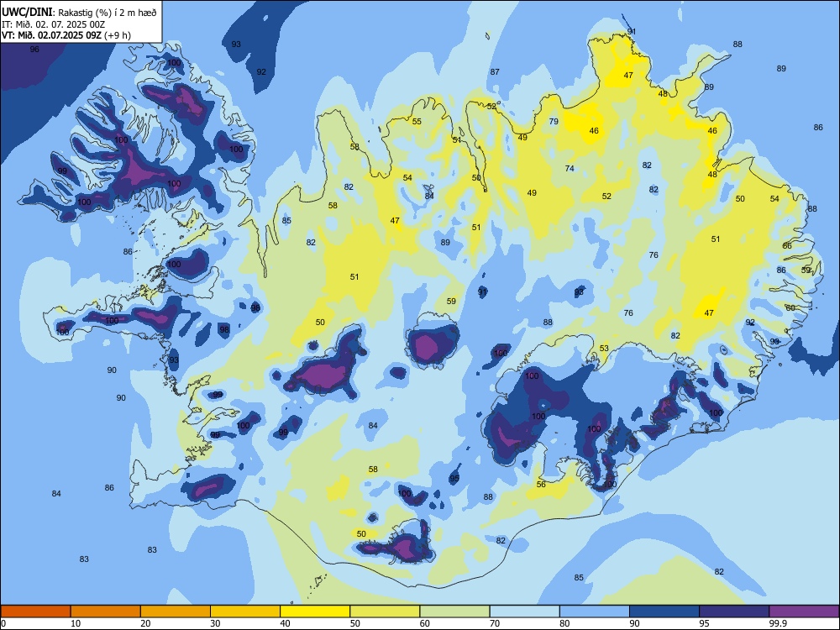The image size is (840, 630).
Task: Choose the dark blue 90–95 legend swatch
Action: [x=664, y=612]
